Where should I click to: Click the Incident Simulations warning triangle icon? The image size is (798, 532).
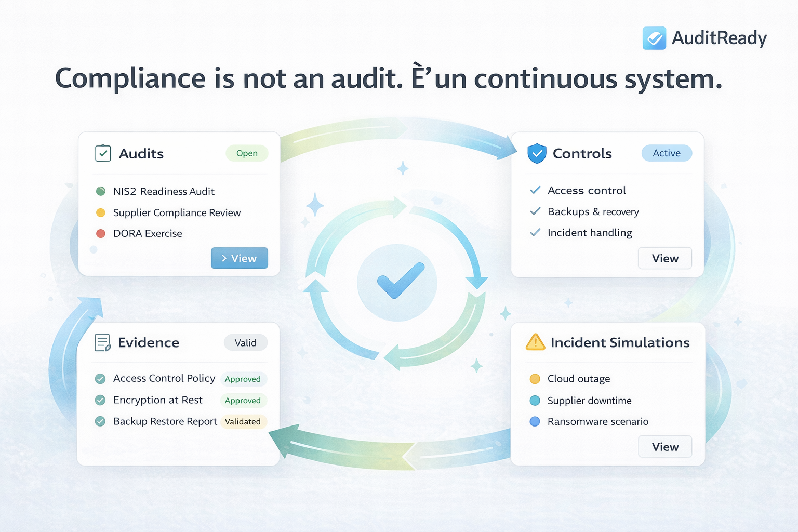(535, 342)
